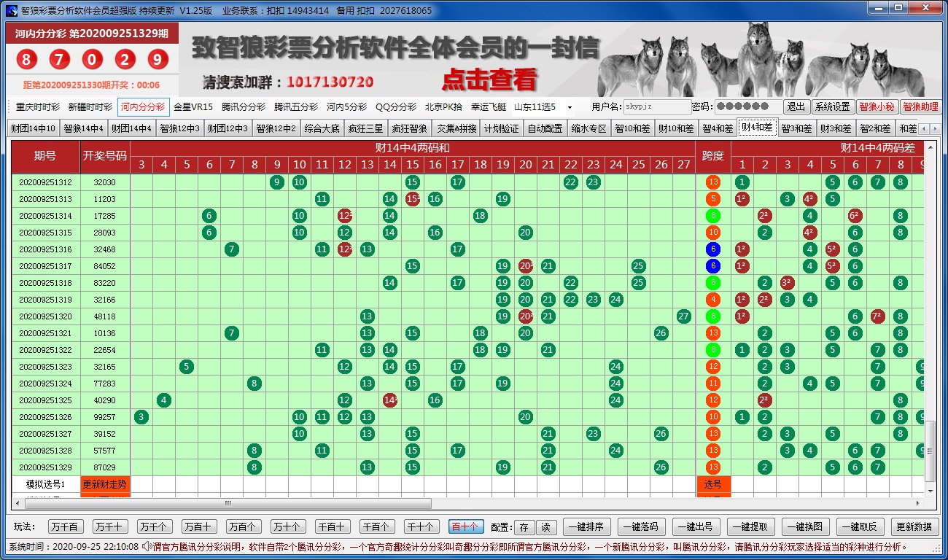Open the 山东11选5 lottery dropdown
Image resolution: width=948 pixels, height=560 pixels.
click(570, 107)
